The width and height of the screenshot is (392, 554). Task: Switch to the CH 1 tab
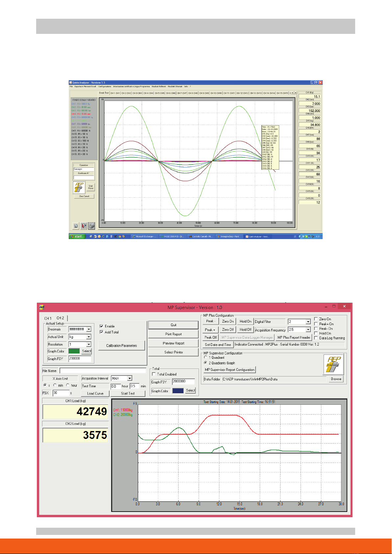(48, 318)
